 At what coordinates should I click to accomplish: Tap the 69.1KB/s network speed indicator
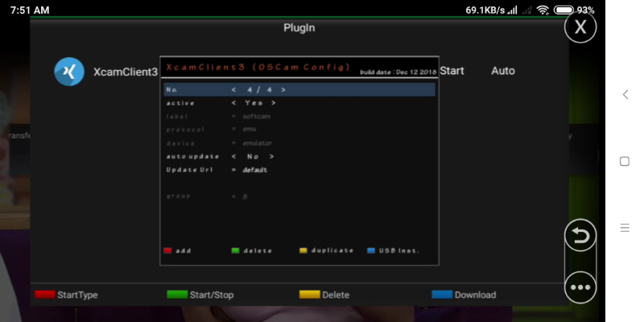(485, 10)
